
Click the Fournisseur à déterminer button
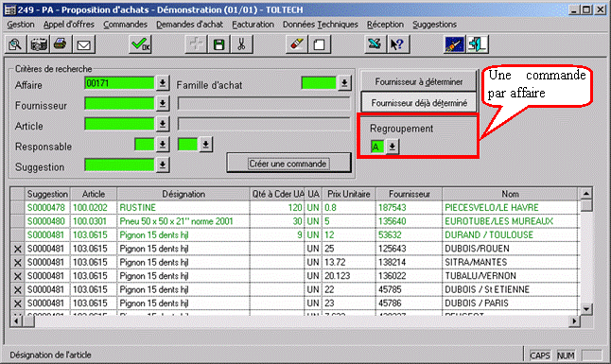(418, 82)
